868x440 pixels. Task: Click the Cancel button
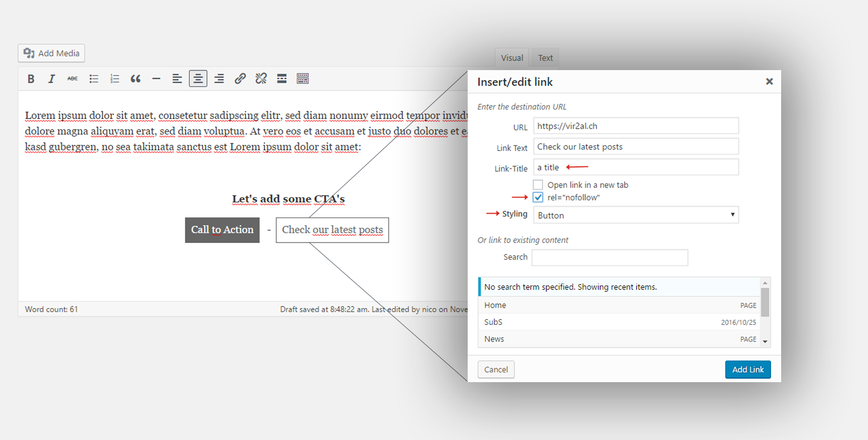496,369
